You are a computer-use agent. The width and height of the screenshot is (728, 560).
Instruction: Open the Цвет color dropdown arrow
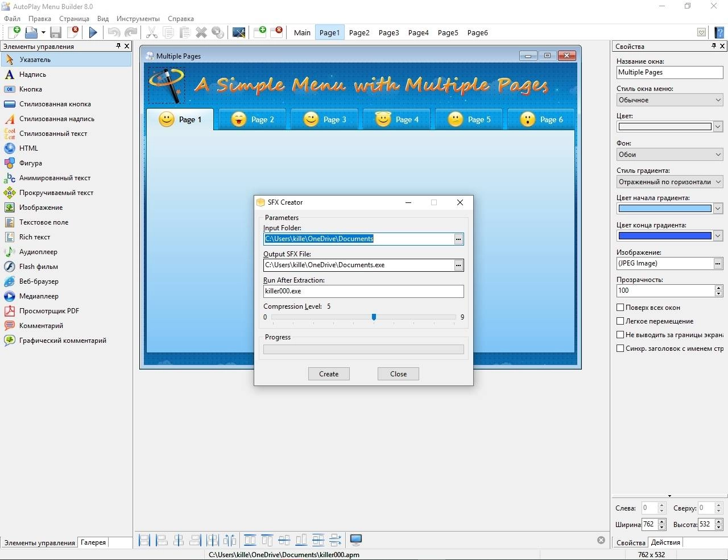click(x=718, y=127)
